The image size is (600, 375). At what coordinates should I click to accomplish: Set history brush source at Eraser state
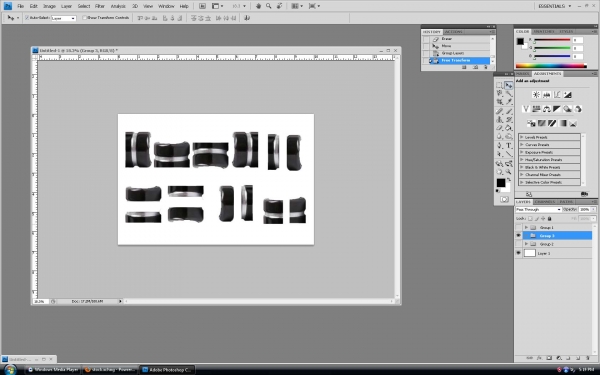426,39
